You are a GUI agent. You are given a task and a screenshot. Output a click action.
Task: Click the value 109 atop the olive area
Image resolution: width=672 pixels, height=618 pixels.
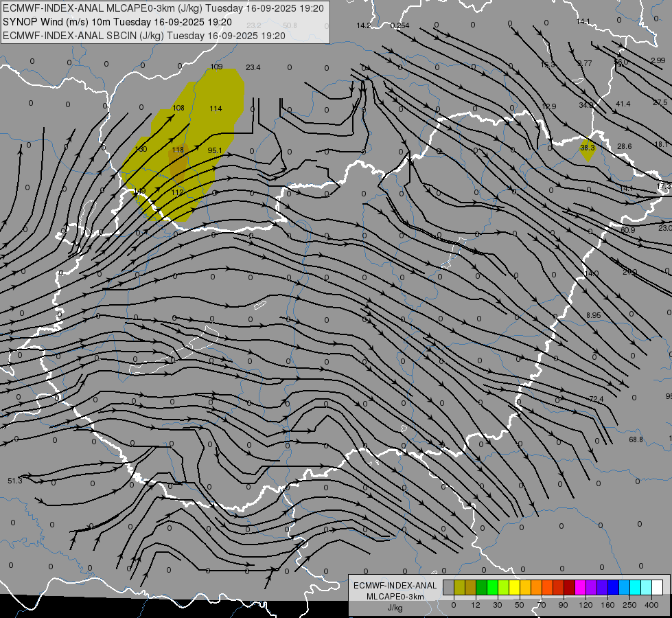pyautogui.click(x=216, y=67)
